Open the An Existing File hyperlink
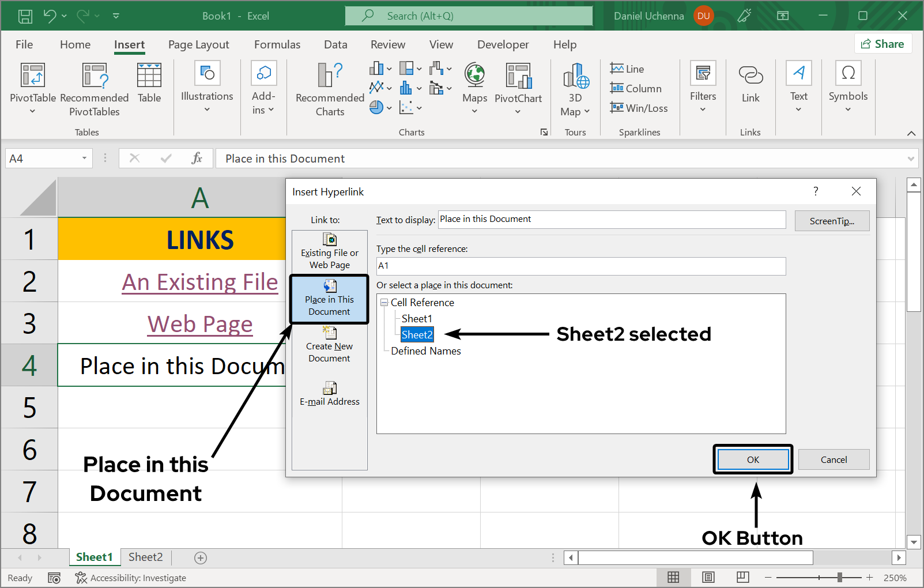Viewport: 924px width, 588px height. pyautogui.click(x=199, y=282)
